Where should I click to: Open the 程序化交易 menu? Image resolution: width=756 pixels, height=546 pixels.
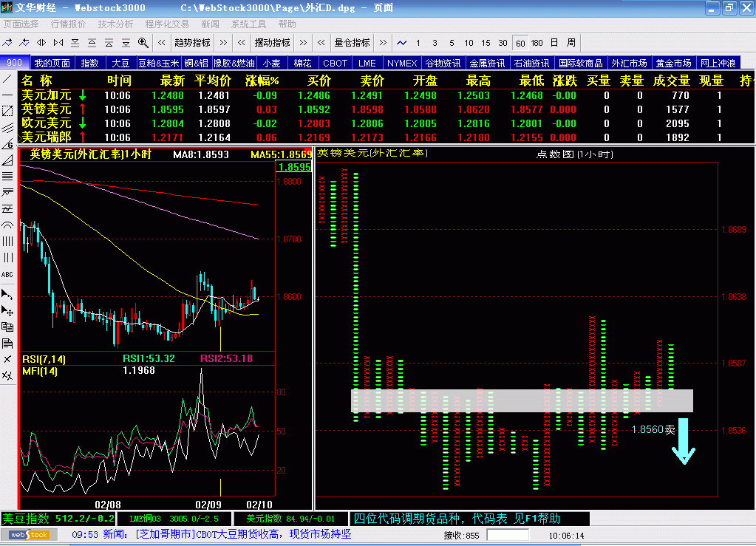(167, 24)
